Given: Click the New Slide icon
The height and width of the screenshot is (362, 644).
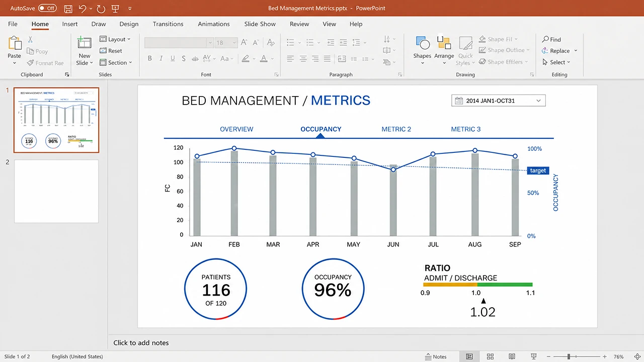Looking at the screenshot, I should pos(84,43).
